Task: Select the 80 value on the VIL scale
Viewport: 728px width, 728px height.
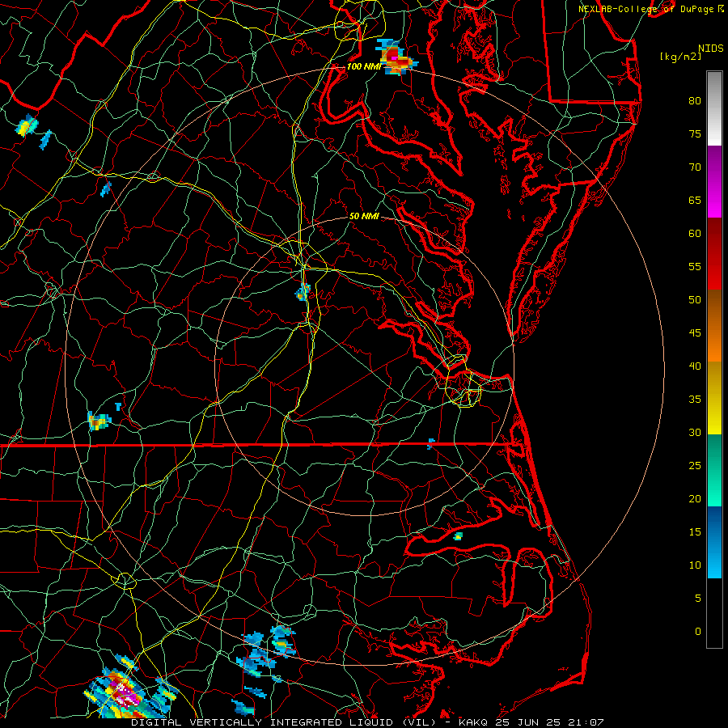Action: click(x=695, y=101)
